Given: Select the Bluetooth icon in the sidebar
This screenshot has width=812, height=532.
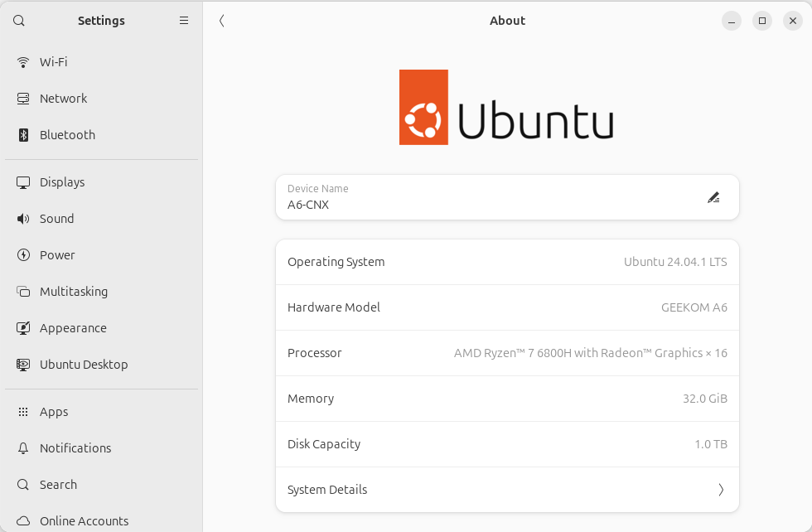Looking at the screenshot, I should pyautogui.click(x=23, y=135).
